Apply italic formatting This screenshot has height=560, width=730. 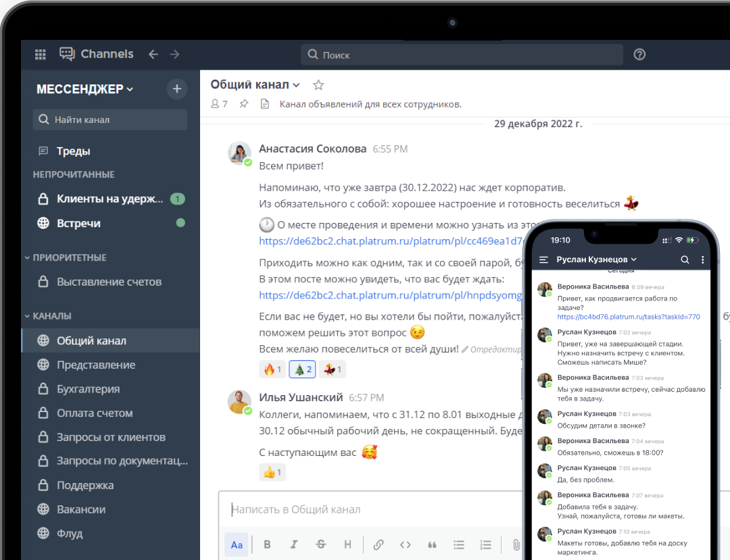point(294,544)
